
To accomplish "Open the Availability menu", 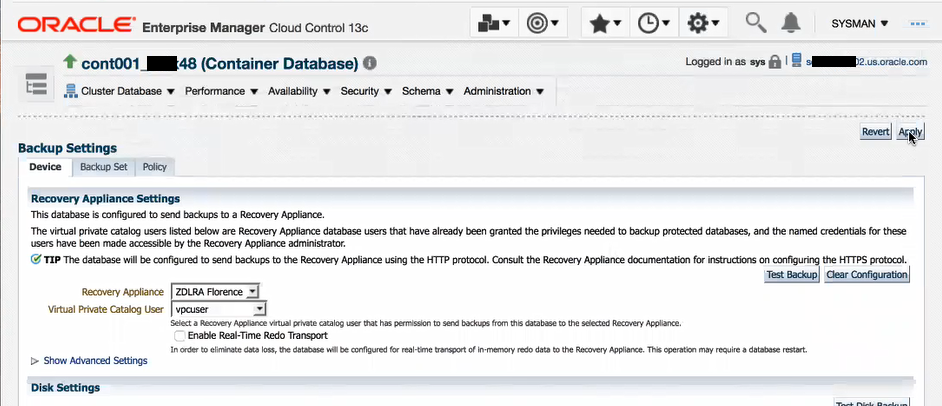I will [x=299, y=91].
